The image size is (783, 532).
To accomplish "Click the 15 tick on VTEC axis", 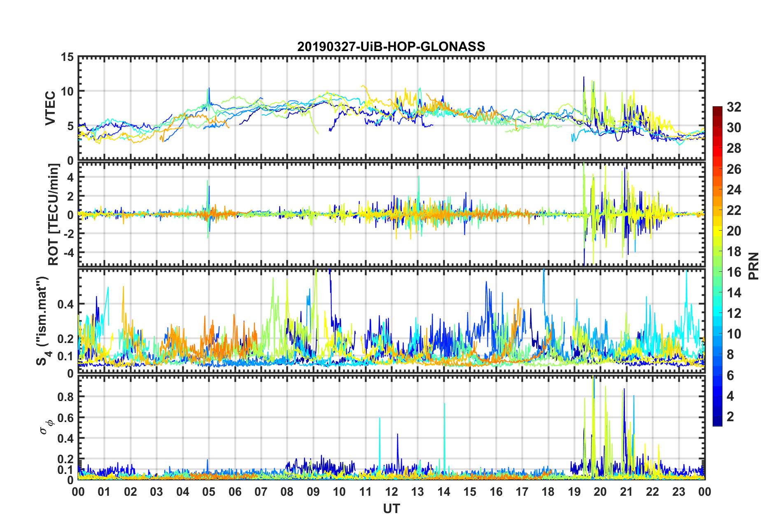I will point(67,57).
